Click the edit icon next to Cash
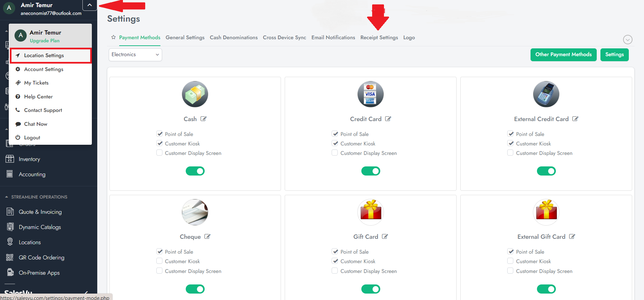This screenshot has height=300, width=644. pyautogui.click(x=203, y=119)
